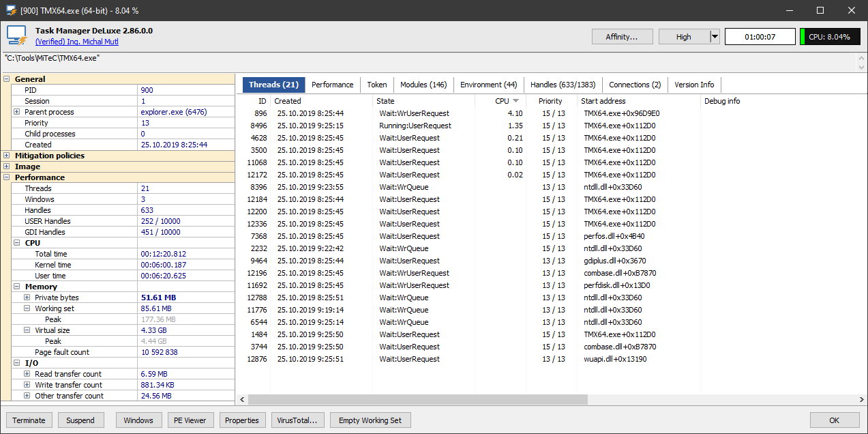The width and height of the screenshot is (868, 434).
Task: Open the Modules (146) tab
Action: pos(423,85)
